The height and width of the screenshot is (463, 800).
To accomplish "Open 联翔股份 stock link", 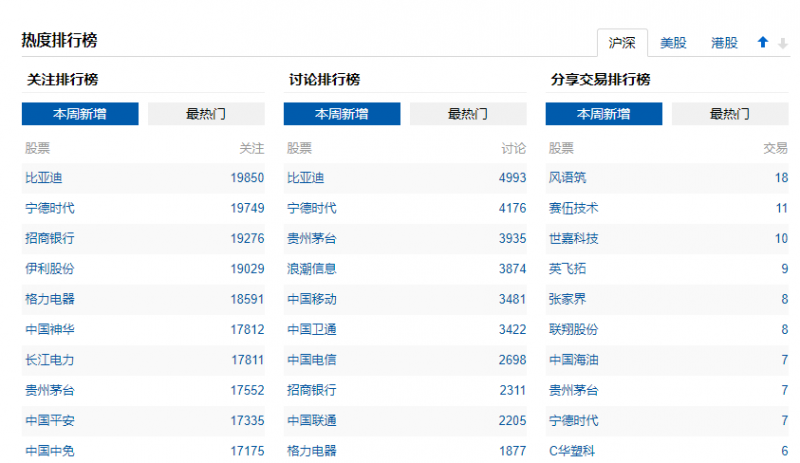I will (x=573, y=330).
